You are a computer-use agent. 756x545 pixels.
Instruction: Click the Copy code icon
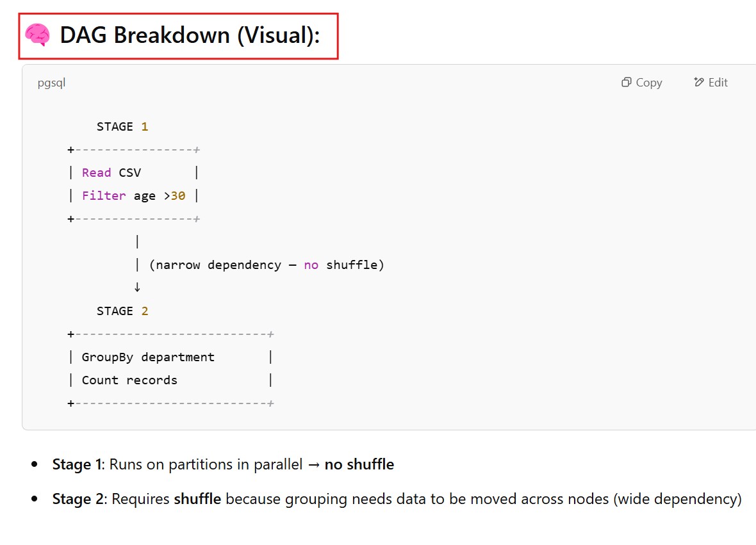(x=627, y=83)
